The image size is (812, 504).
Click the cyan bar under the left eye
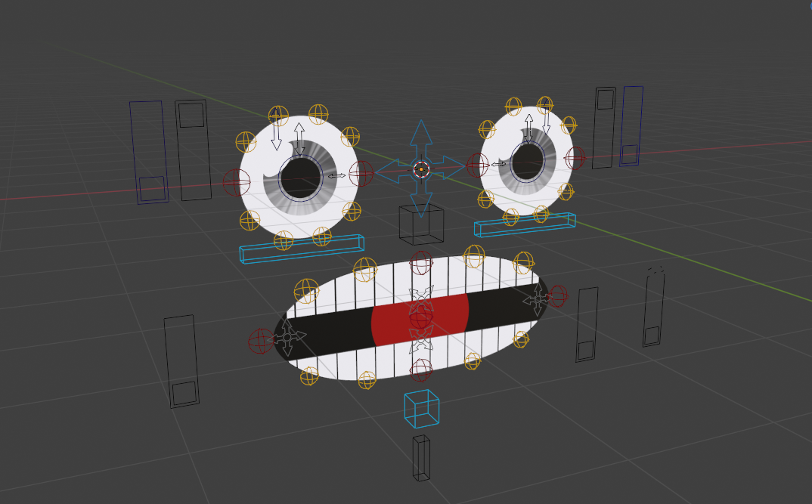302,249
